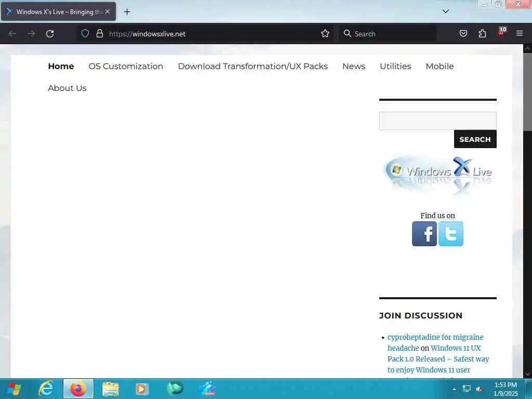
Task: View site security padlock info
Action: click(x=99, y=33)
